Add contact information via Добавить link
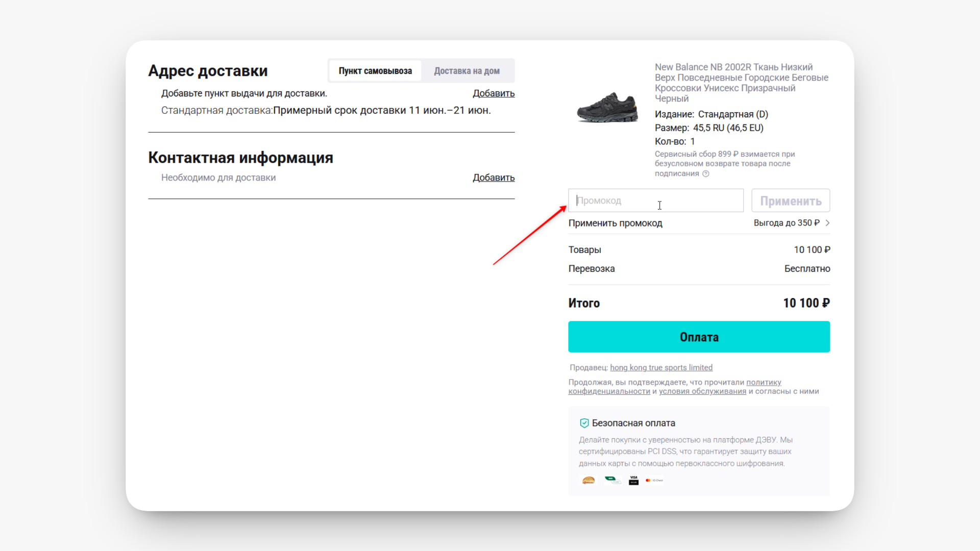 (x=493, y=178)
